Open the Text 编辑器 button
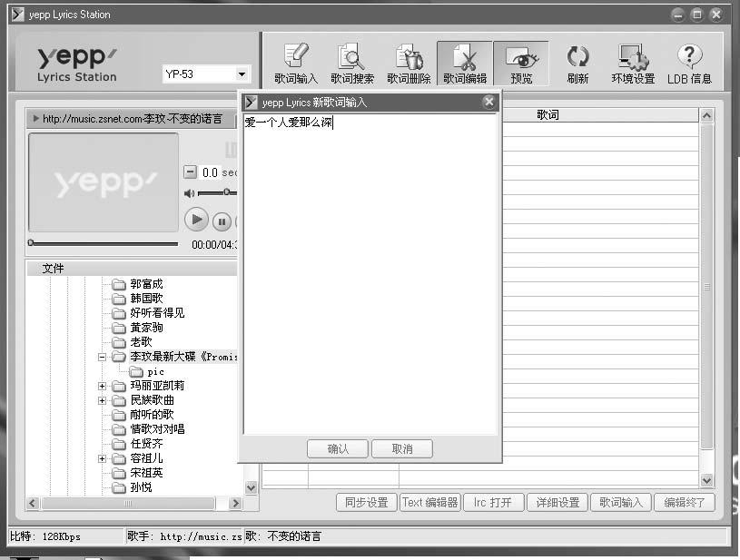Viewport: 740px width, 560px height. click(x=430, y=503)
